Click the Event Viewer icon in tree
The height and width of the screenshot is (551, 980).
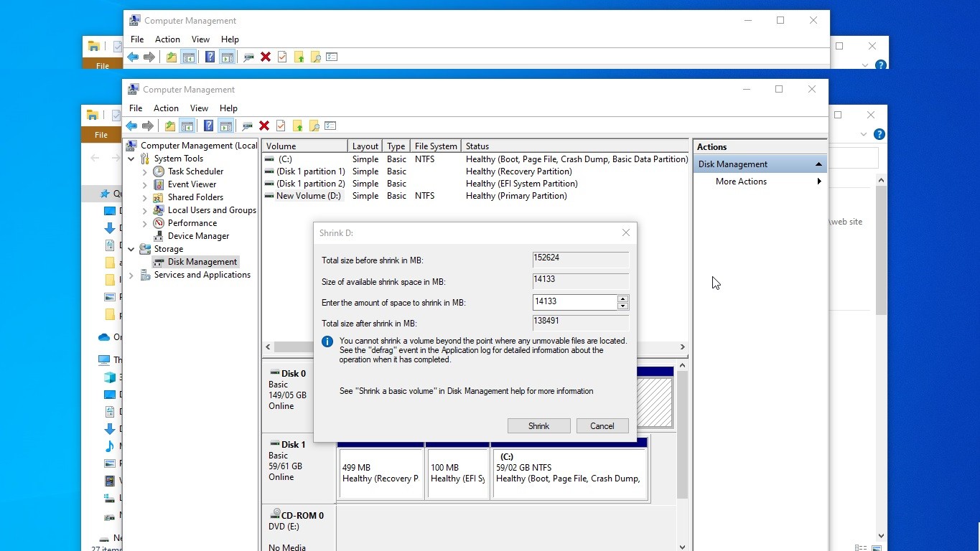pos(159,184)
